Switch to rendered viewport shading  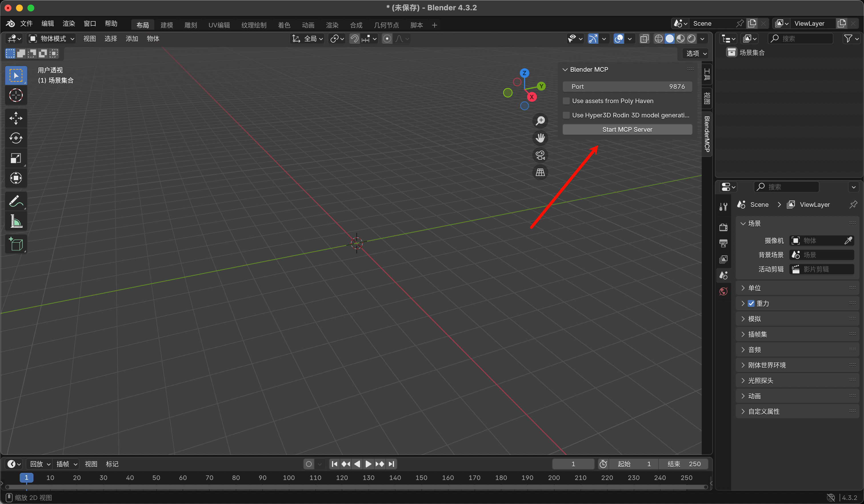[x=691, y=39]
